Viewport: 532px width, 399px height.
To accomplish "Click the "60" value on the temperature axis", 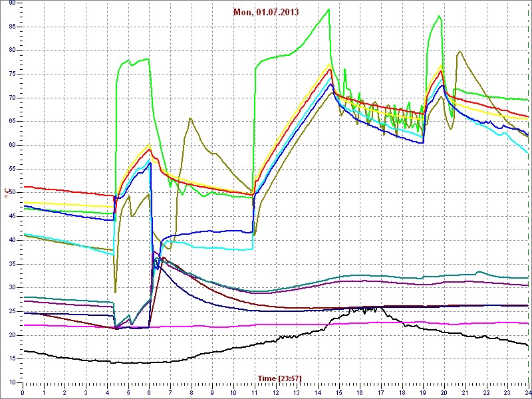I will pyautogui.click(x=13, y=145).
